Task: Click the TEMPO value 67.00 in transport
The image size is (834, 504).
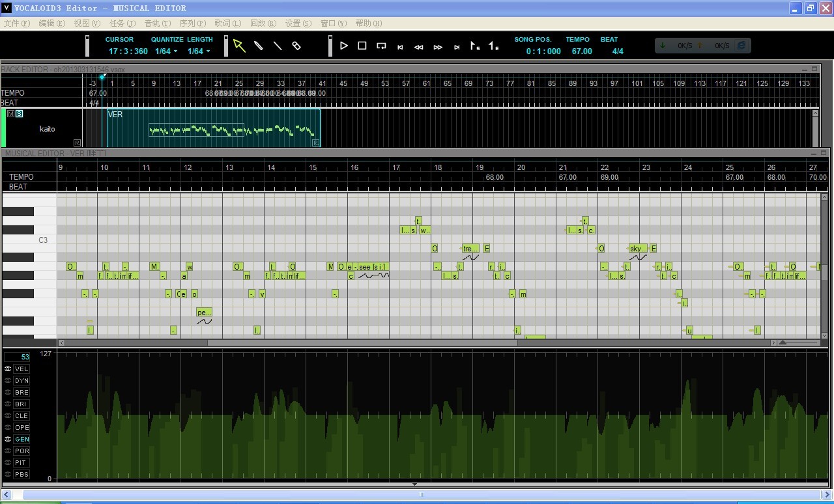Action: [x=582, y=51]
